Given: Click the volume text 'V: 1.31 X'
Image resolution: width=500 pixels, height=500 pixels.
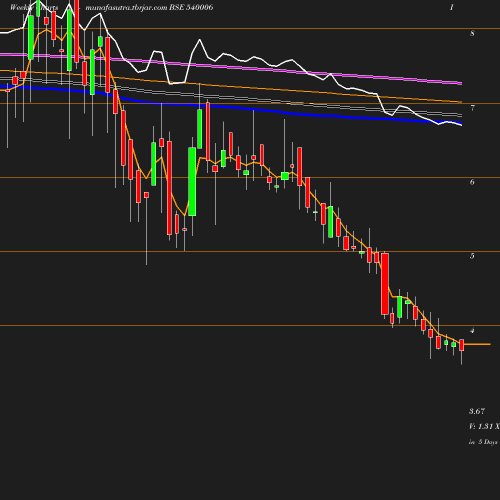Looking at the screenshot, I should point(484,426).
